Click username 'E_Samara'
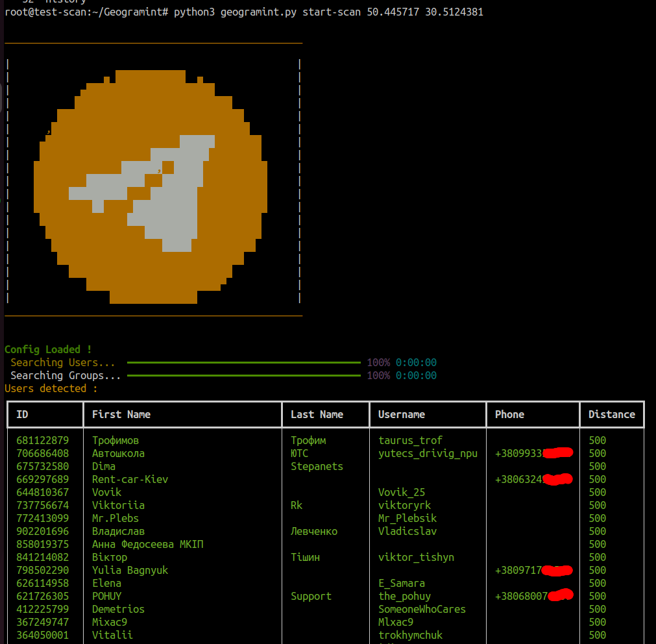Screen dimensions: 656x644 (x=402, y=583)
